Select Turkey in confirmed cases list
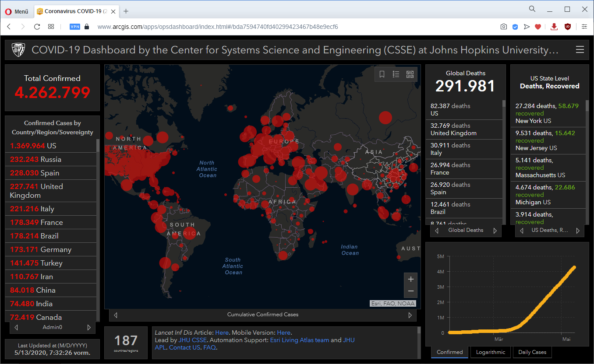594x364 pixels. point(50,263)
